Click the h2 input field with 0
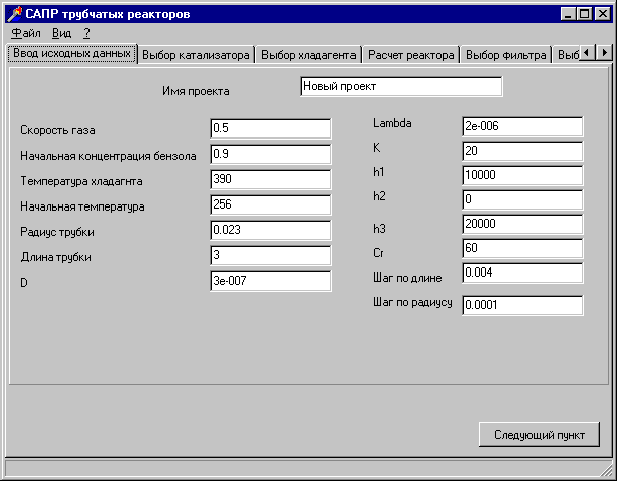The width and height of the screenshot is (618, 482). pos(523,199)
